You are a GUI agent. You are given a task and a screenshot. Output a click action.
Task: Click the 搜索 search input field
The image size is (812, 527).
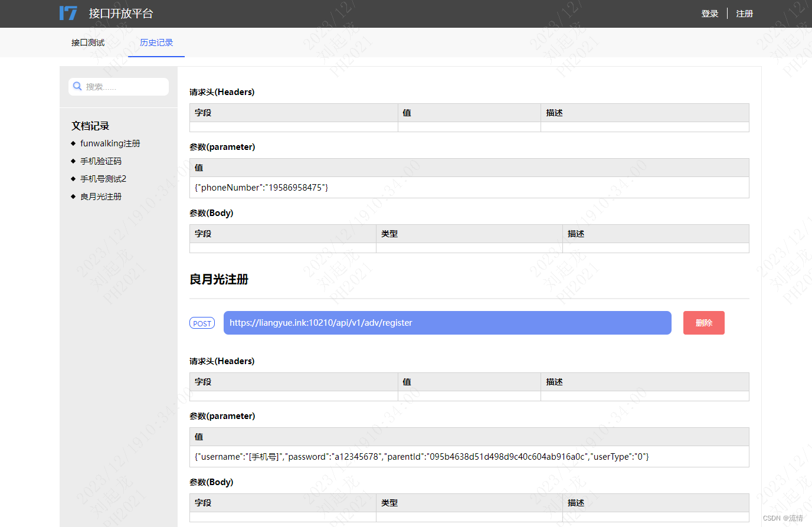click(x=118, y=86)
